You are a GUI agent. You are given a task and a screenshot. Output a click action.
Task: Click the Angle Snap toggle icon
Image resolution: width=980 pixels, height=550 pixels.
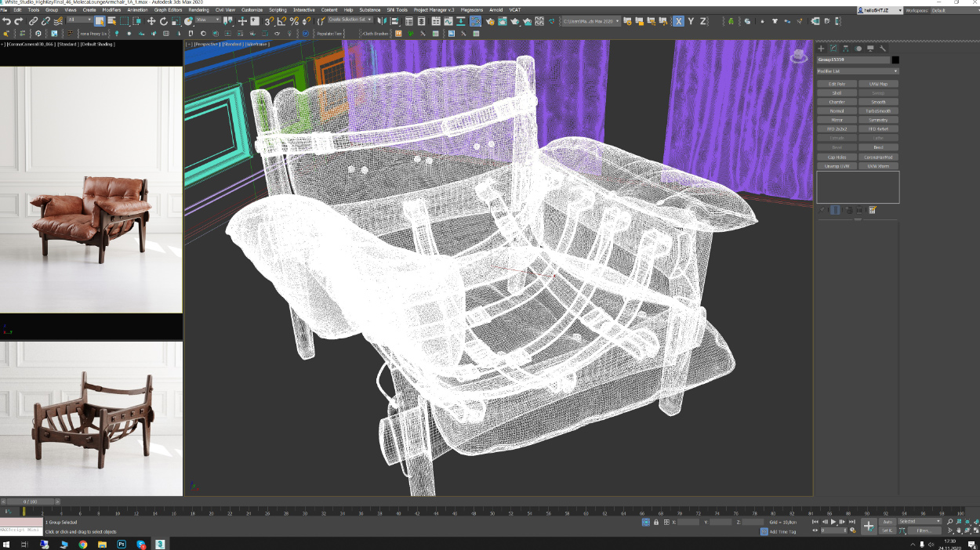(281, 21)
